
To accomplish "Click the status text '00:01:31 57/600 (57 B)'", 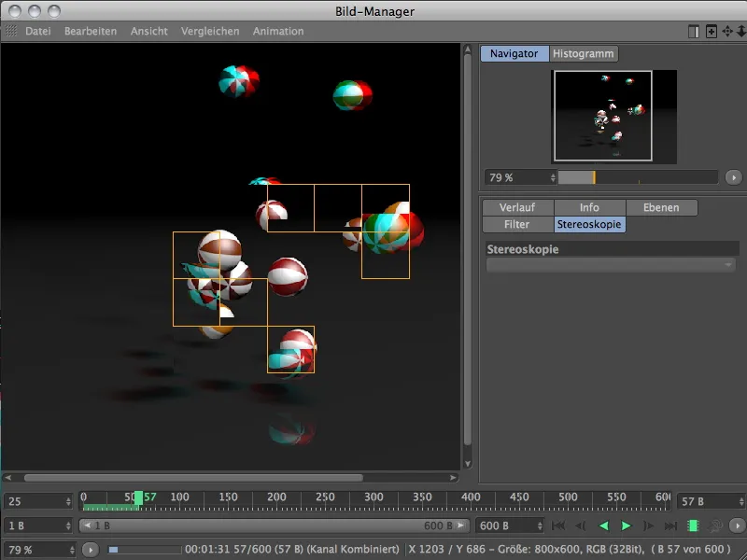I will tap(244, 550).
